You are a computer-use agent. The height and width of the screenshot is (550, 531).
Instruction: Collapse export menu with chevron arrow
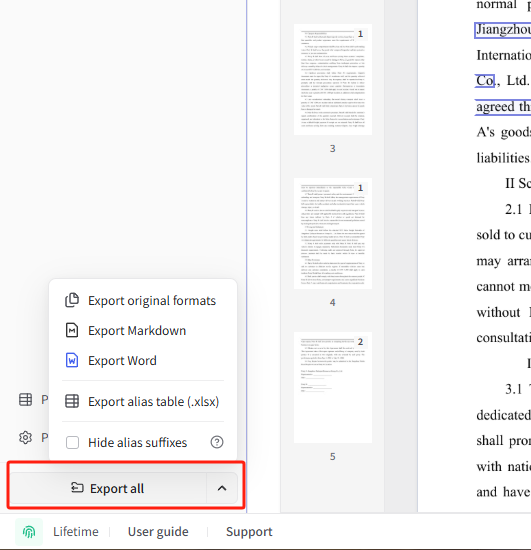[222, 488]
